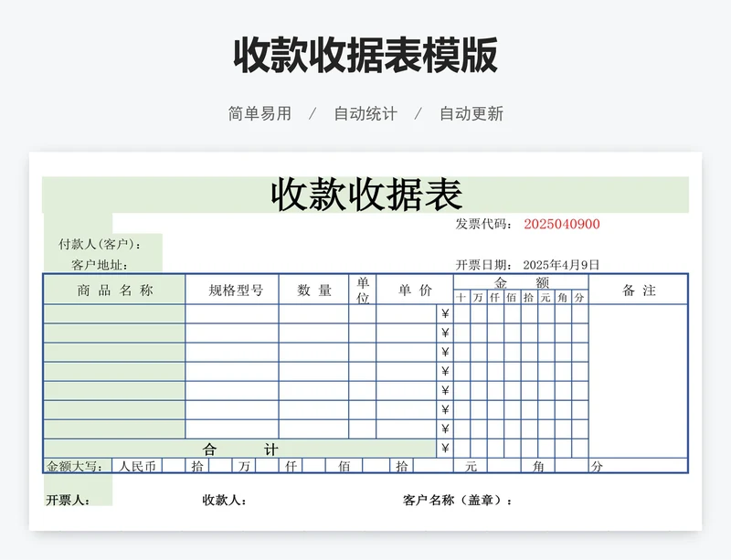Click the 数量 column header
This screenshot has width=731, height=560.
pyautogui.click(x=313, y=290)
